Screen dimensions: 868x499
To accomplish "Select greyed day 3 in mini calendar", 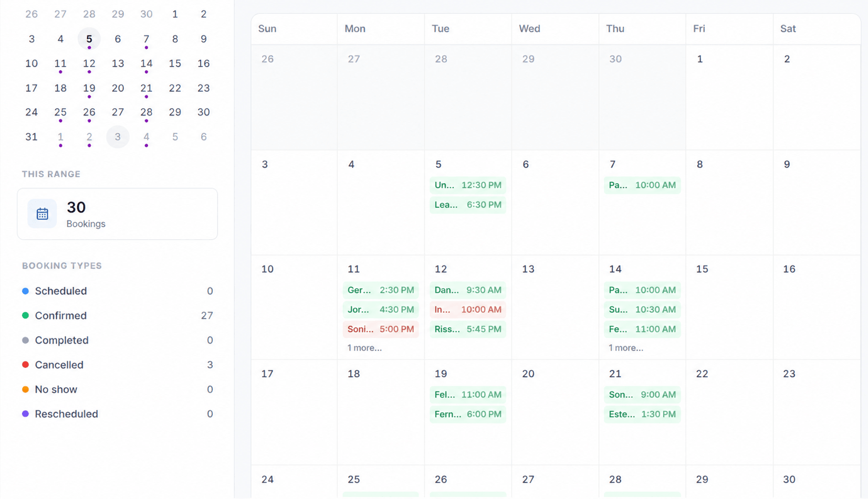I will click(x=118, y=137).
